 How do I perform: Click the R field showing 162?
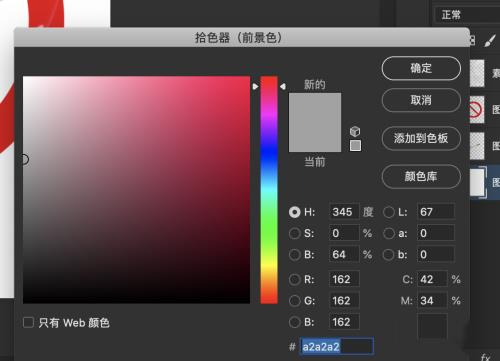344,279
